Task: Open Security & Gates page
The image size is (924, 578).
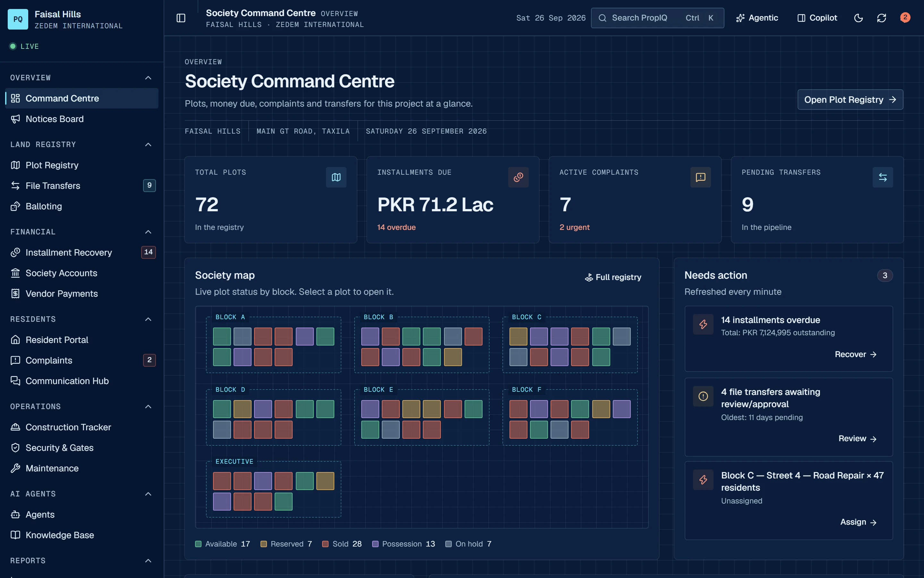Action: (82, 448)
